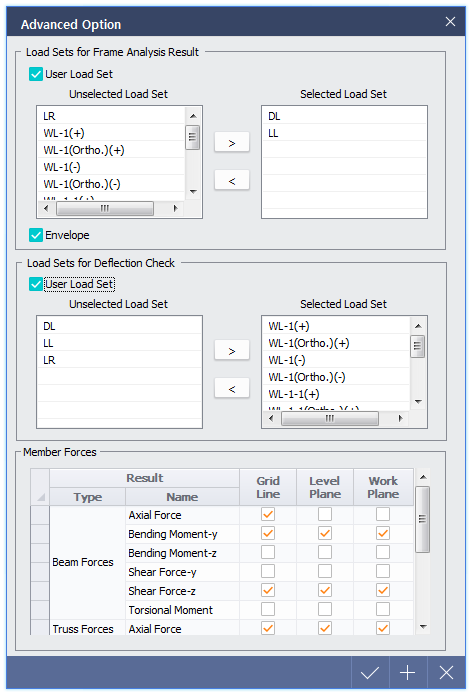Select LL in Deflection Check unselected list
This screenshot has width=472, height=695.
[119, 343]
